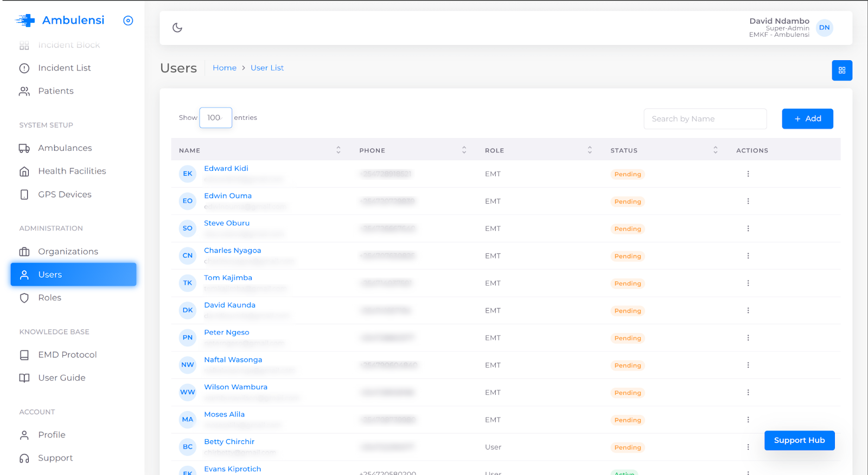Viewport: 868px width, 475px height.
Task: Open row actions for Betty Chirchir
Action: tap(748, 447)
